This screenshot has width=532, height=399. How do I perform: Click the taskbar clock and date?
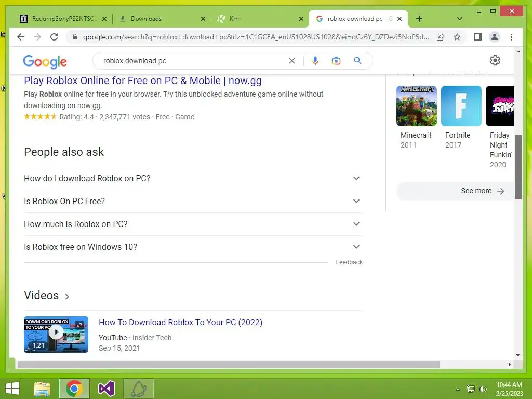point(509,389)
